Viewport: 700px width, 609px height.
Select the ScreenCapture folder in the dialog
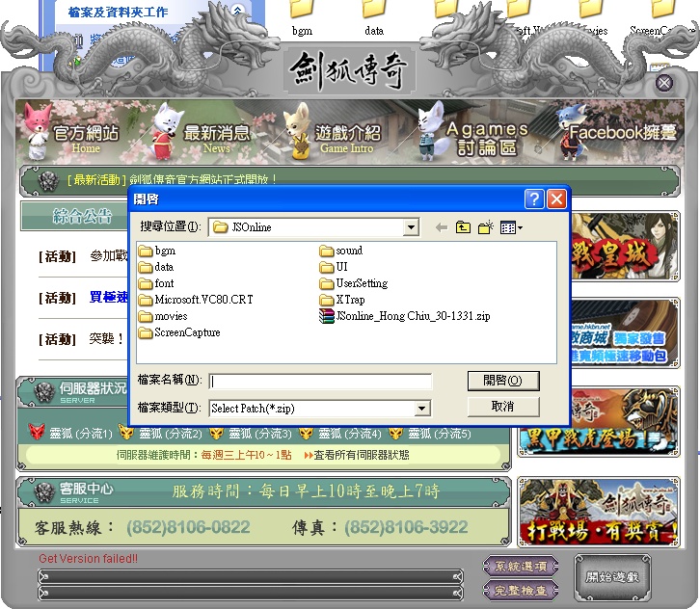tap(179, 332)
